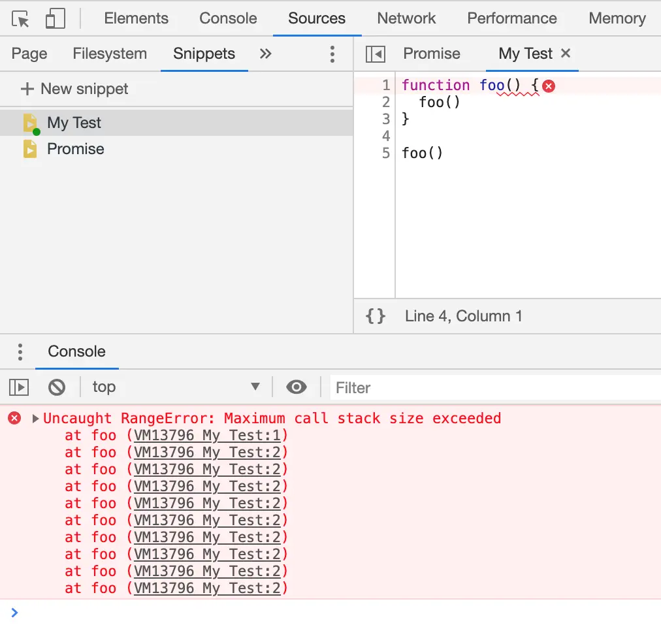Select the Snippets navigator tab
This screenshot has width=661, height=644.
(x=204, y=54)
